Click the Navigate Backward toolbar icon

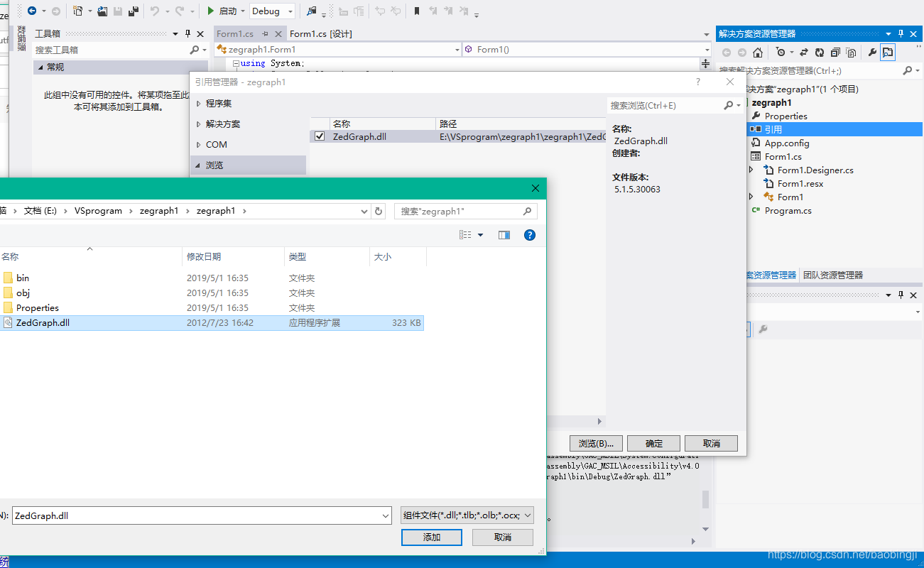coord(32,11)
